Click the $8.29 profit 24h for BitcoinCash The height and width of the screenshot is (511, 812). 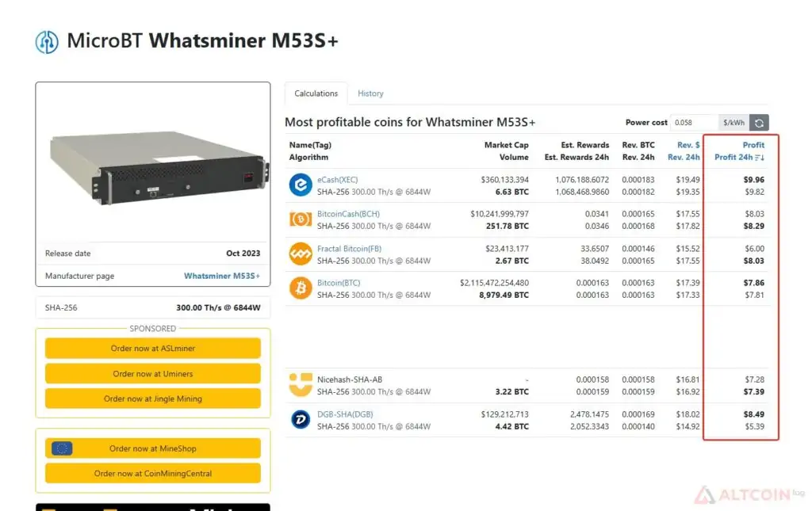(x=753, y=226)
